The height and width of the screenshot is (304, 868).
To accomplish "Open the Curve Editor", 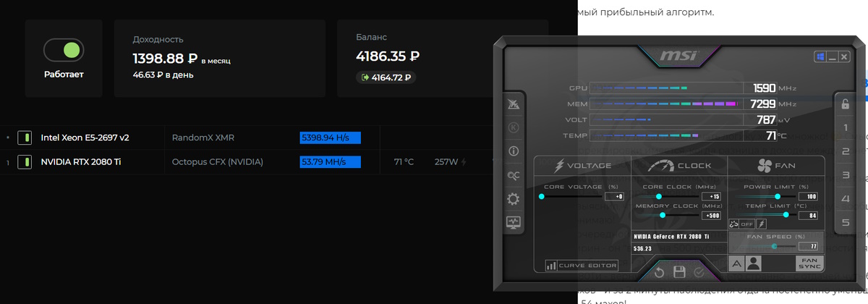I will (x=582, y=266).
